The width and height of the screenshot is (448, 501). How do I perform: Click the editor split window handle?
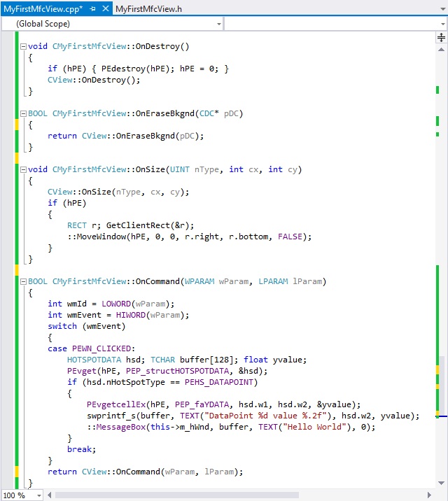(441, 38)
